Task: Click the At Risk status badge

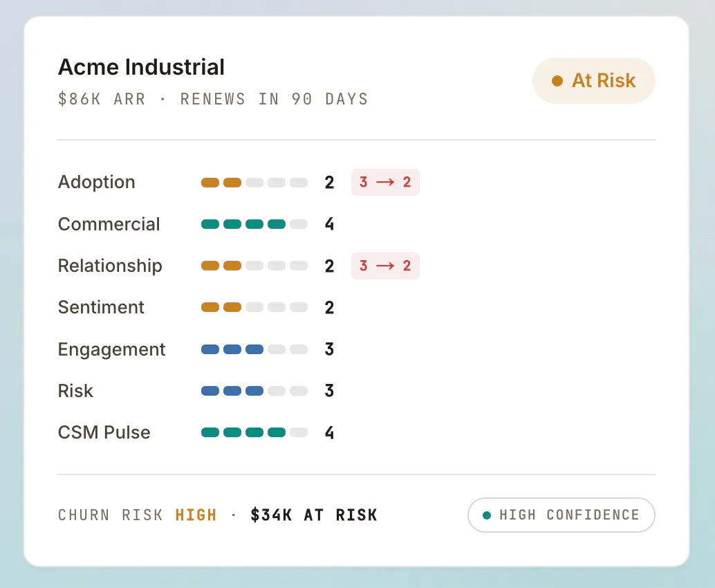Action: [x=594, y=81]
